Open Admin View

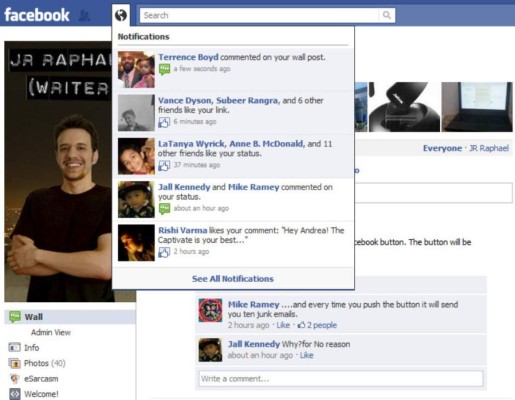click(51, 332)
